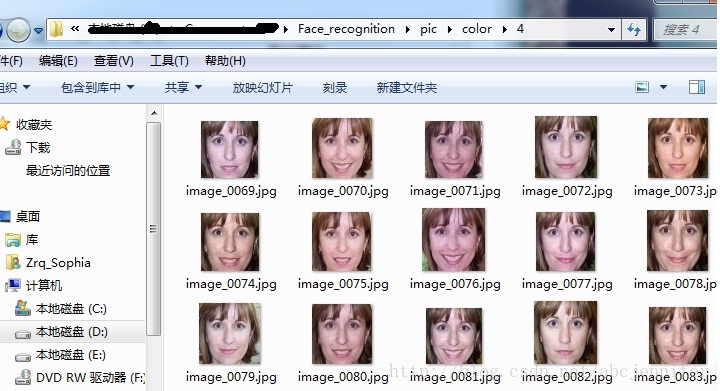Select pic in the address path
This screenshot has width=720, height=391.
428,29
